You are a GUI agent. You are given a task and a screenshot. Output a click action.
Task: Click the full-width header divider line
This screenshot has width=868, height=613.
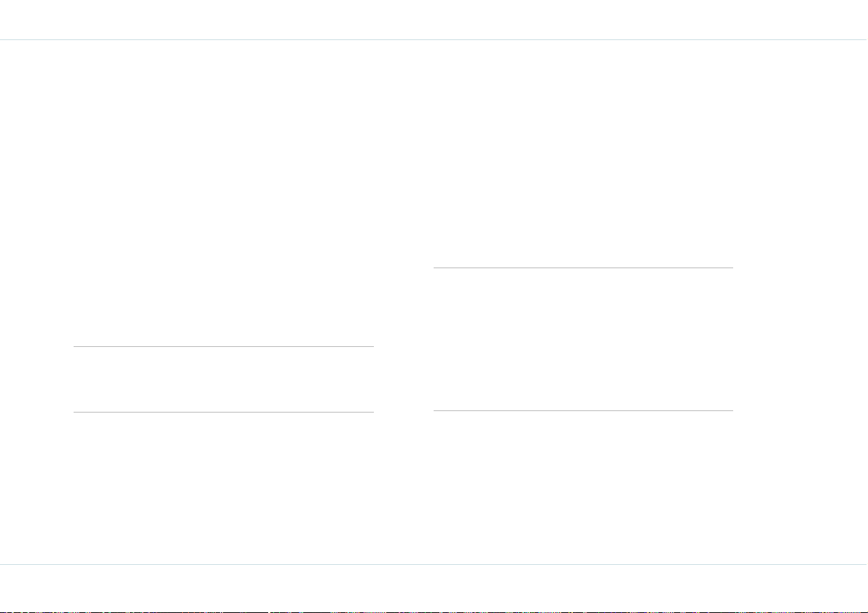pos(434,40)
